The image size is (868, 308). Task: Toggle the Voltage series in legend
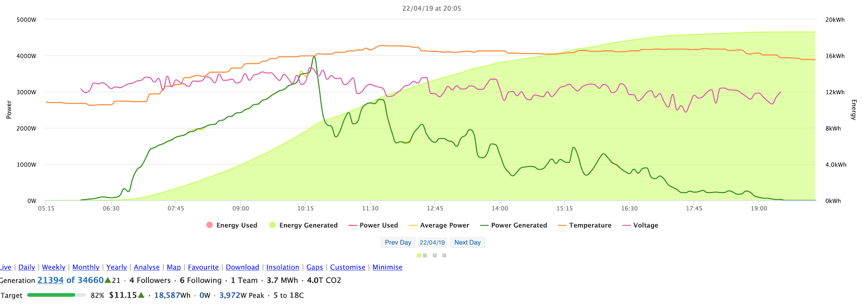coord(640,225)
